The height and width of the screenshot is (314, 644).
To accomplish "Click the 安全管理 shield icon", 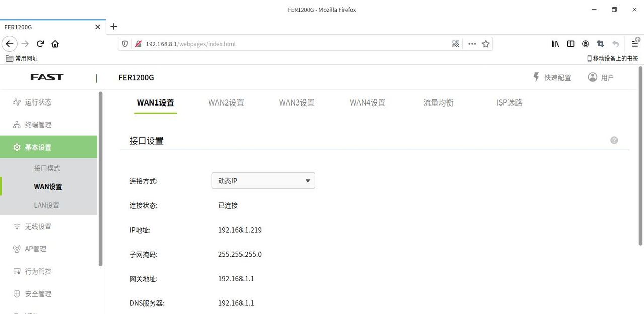I will 17,294.
